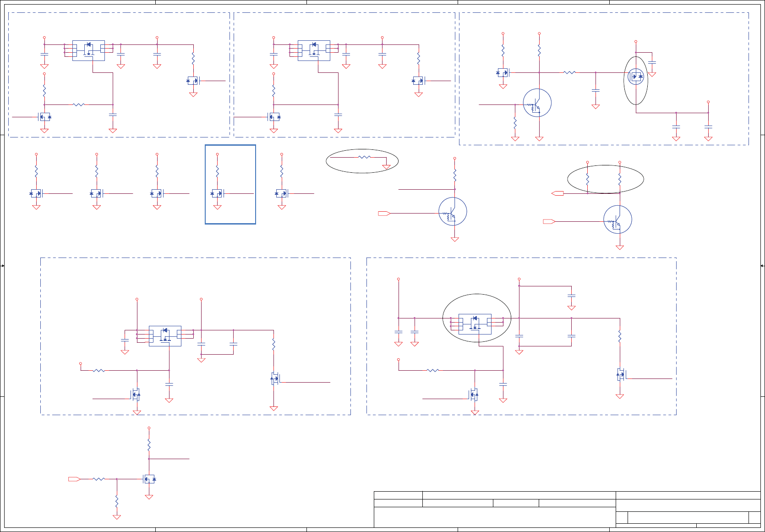Select the circled transistor in the top-right dashed block
This screenshot has height=532, width=765.
click(537, 103)
